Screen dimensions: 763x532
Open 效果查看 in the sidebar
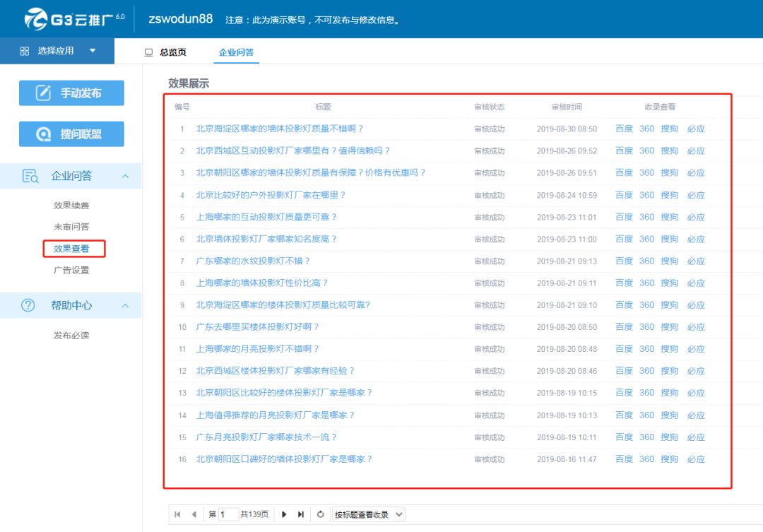tap(71, 249)
